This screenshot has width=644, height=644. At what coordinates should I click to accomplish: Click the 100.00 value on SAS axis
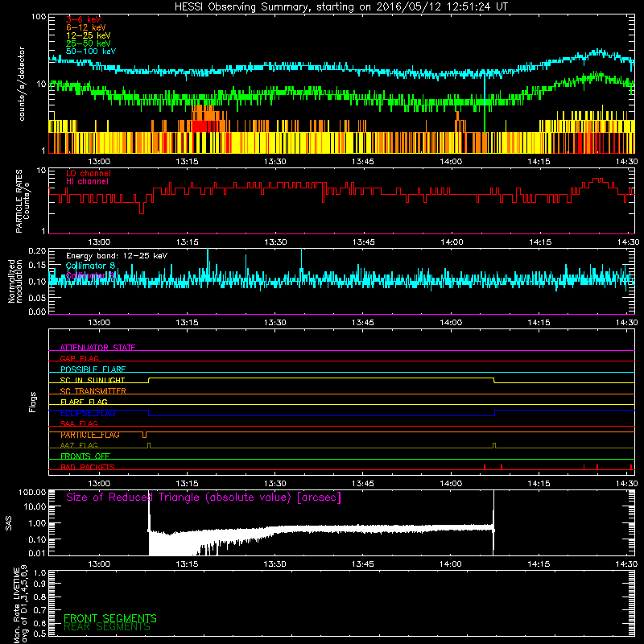click(x=32, y=492)
